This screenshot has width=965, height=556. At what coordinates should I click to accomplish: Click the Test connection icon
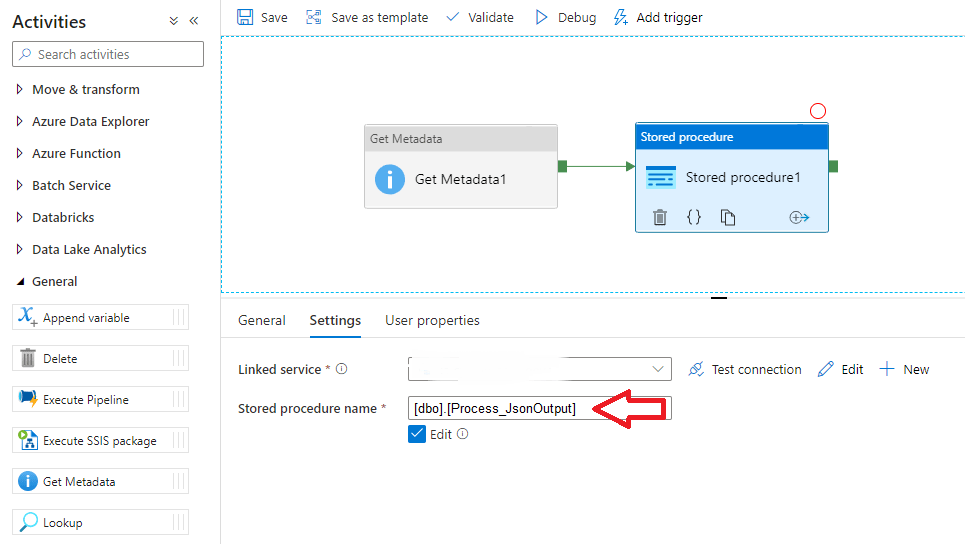pyautogui.click(x=697, y=370)
